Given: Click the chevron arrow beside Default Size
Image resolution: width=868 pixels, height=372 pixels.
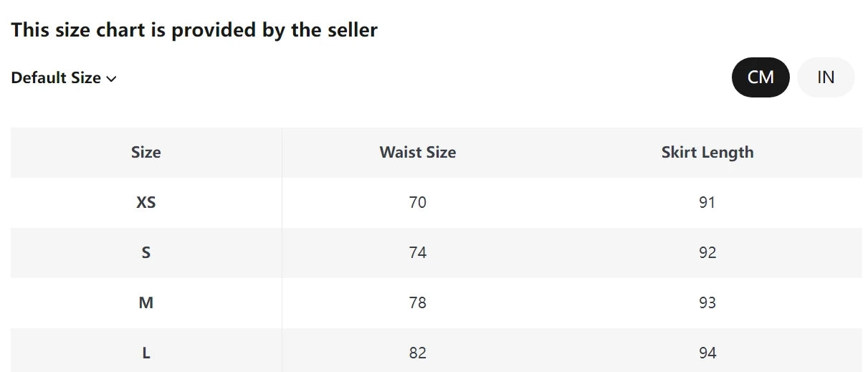Looking at the screenshot, I should (111, 79).
